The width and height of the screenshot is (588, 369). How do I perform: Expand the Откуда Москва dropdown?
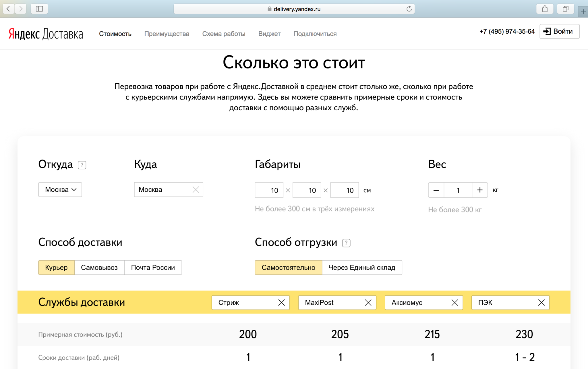pyautogui.click(x=60, y=190)
